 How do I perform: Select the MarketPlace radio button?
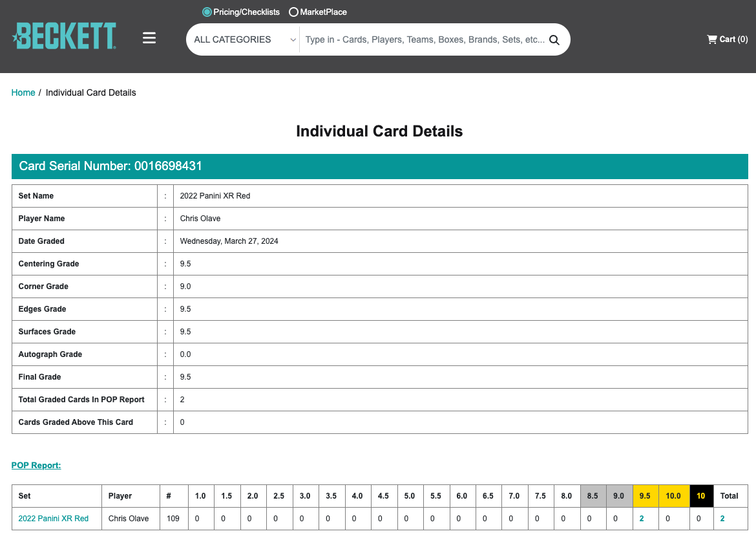(293, 12)
